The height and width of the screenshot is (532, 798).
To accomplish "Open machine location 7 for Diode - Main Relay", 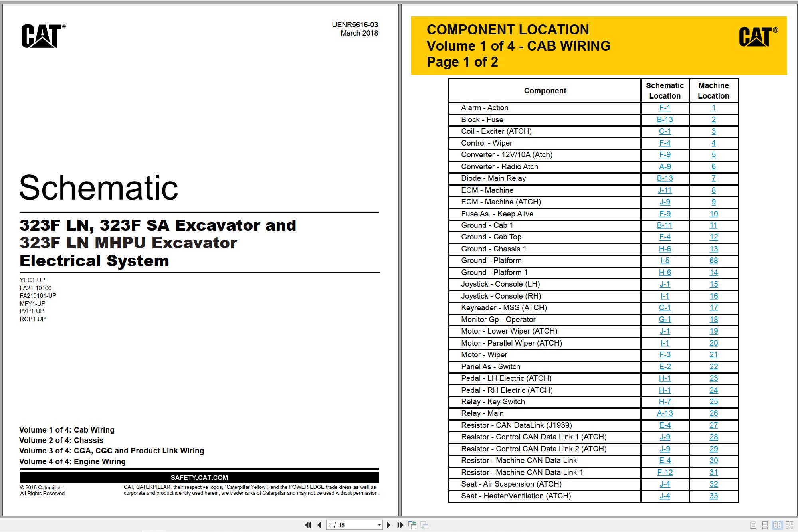I will (x=713, y=178).
